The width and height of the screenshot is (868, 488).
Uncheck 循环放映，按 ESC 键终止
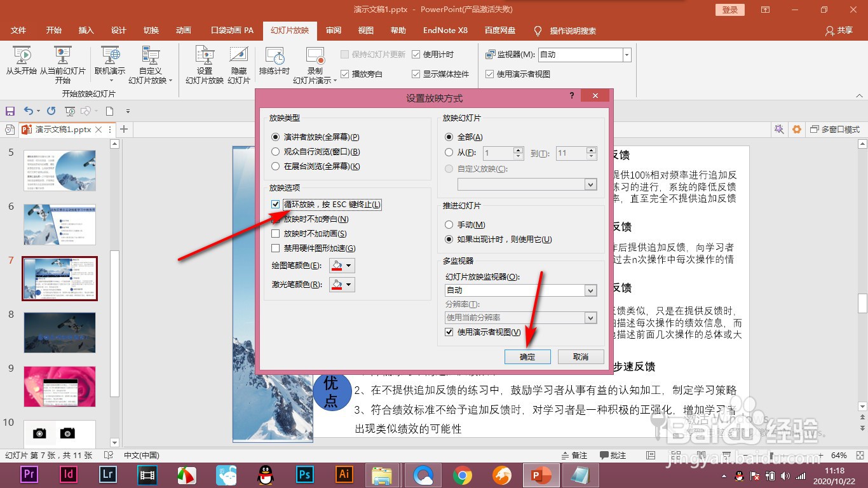click(275, 204)
